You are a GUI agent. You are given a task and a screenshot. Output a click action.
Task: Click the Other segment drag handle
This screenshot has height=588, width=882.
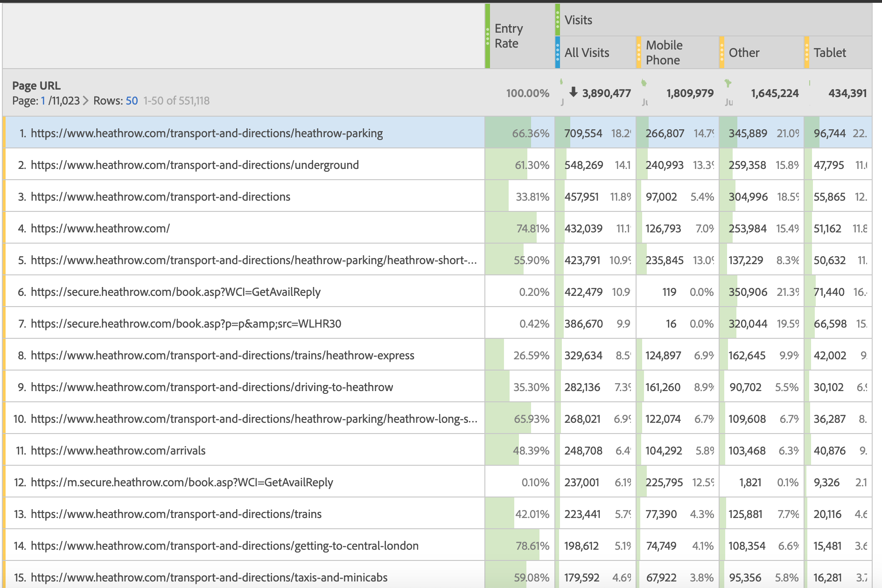point(721,52)
